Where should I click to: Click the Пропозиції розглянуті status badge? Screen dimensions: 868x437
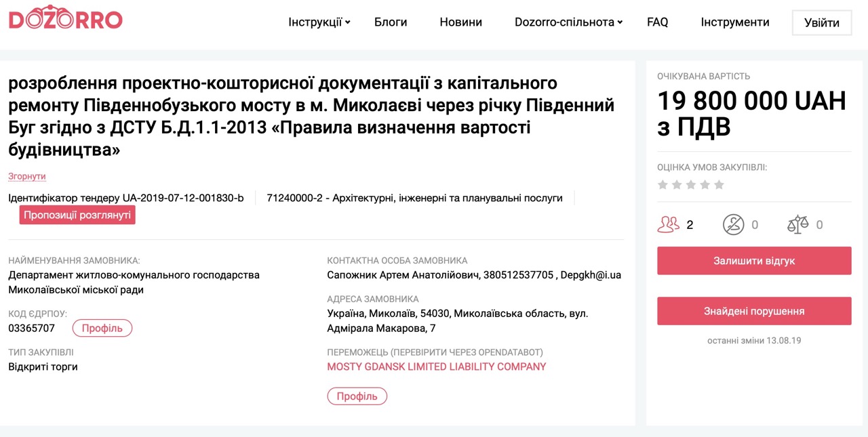pyautogui.click(x=77, y=215)
